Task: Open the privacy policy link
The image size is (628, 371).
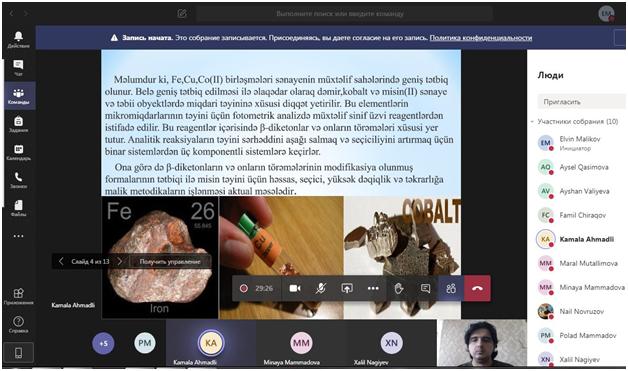Action: [x=481, y=38]
